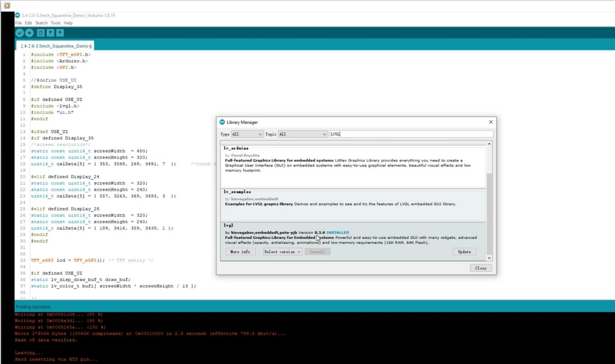Click the Upload arrow toolbar icon
This screenshot has width=615, height=364.
pos(29,33)
